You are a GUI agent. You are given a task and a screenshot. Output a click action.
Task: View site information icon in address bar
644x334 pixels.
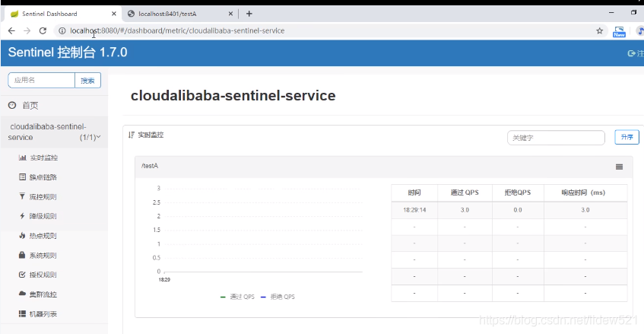tap(62, 30)
